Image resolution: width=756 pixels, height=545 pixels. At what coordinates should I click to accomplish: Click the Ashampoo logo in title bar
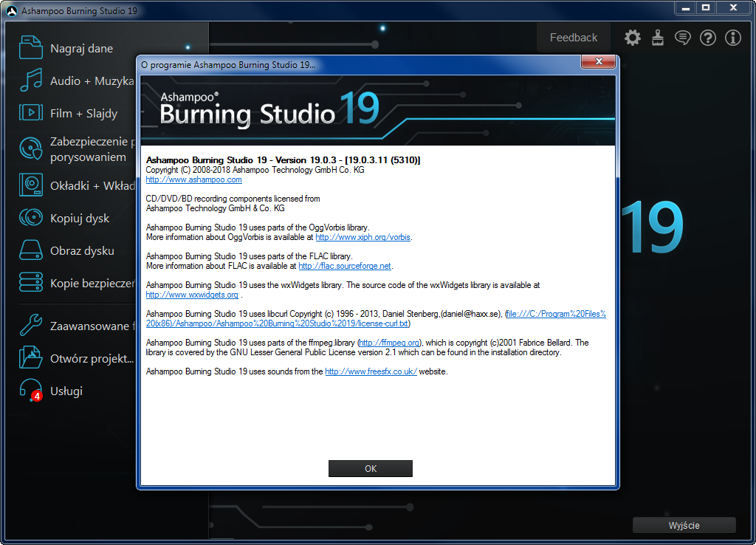(x=12, y=10)
